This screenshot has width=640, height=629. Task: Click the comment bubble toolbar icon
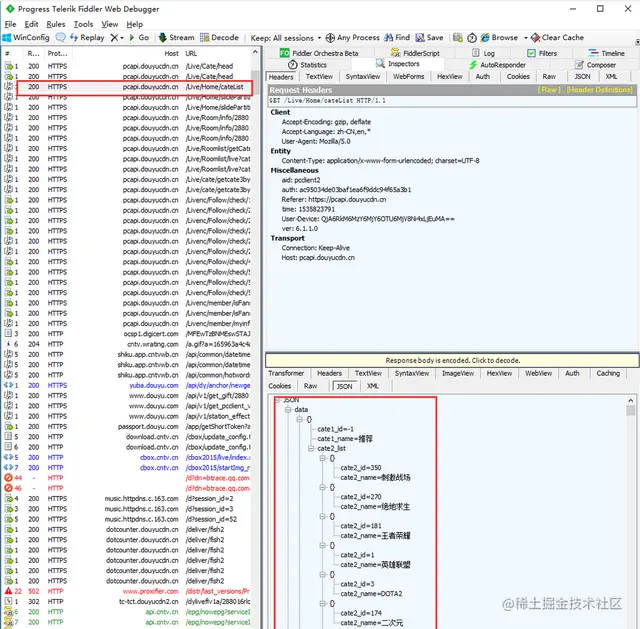point(60,38)
